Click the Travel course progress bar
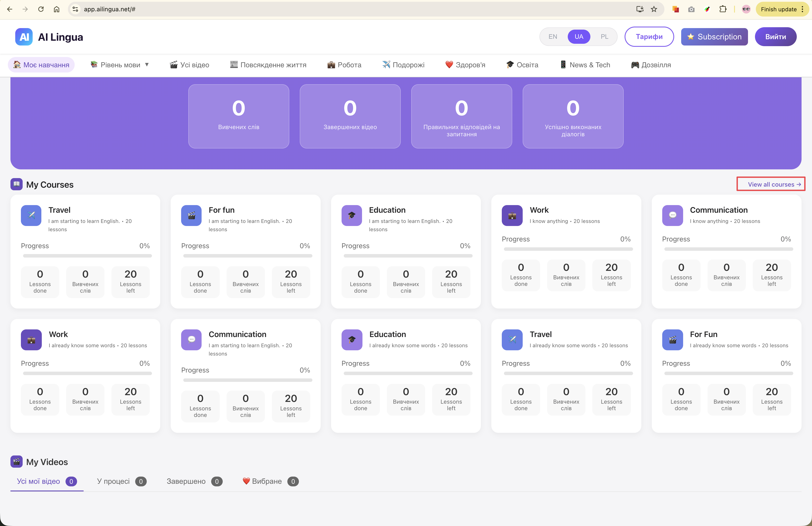 87,256
